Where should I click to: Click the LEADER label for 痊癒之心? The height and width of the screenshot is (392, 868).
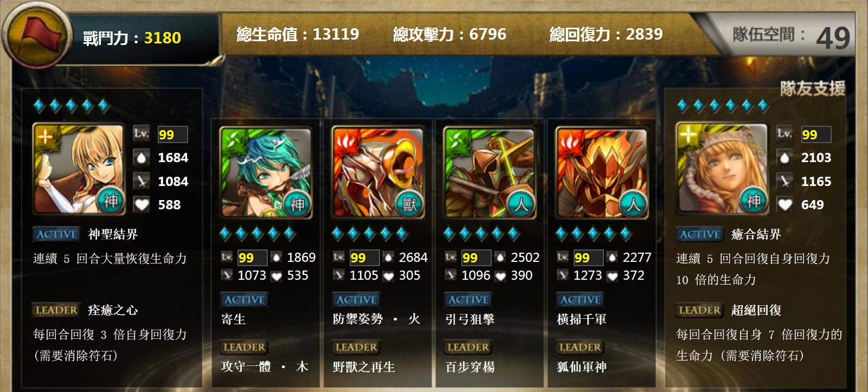point(56,310)
